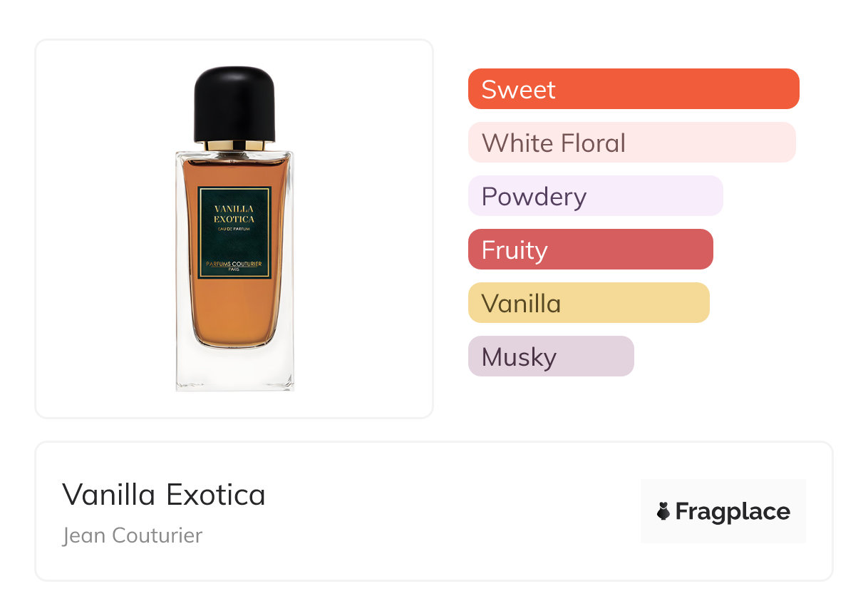Click the clear glass base of bottle
The width and height of the screenshot is (868, 616).
[234, 369]
